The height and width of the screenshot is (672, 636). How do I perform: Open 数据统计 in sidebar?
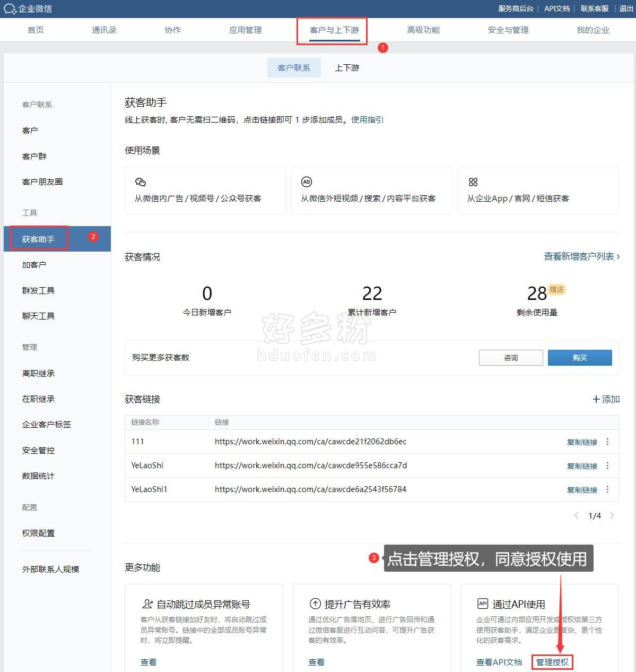(x=38, y=476)
